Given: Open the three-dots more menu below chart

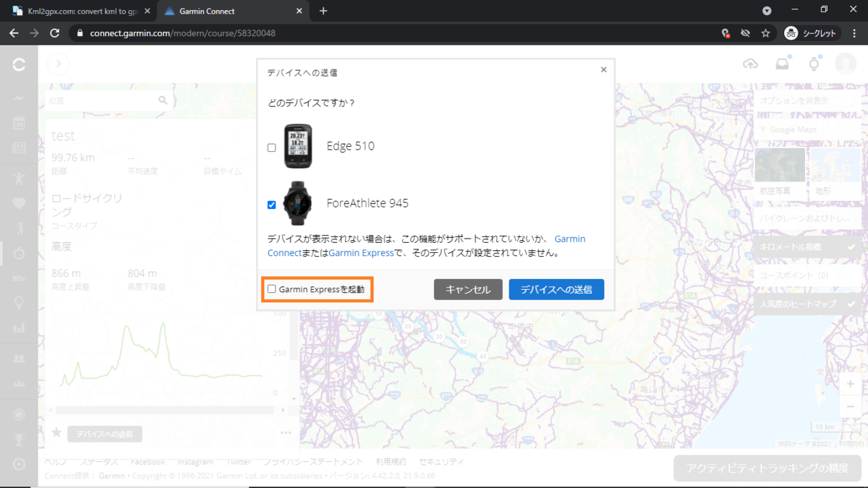Looking at the screenshot, I should (x=286, y=433).
